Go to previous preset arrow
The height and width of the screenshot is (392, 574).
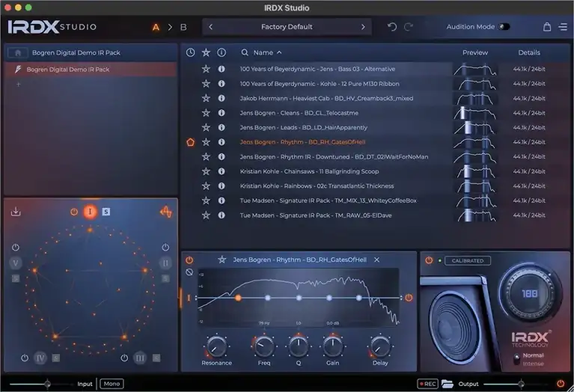coord(210,27)
